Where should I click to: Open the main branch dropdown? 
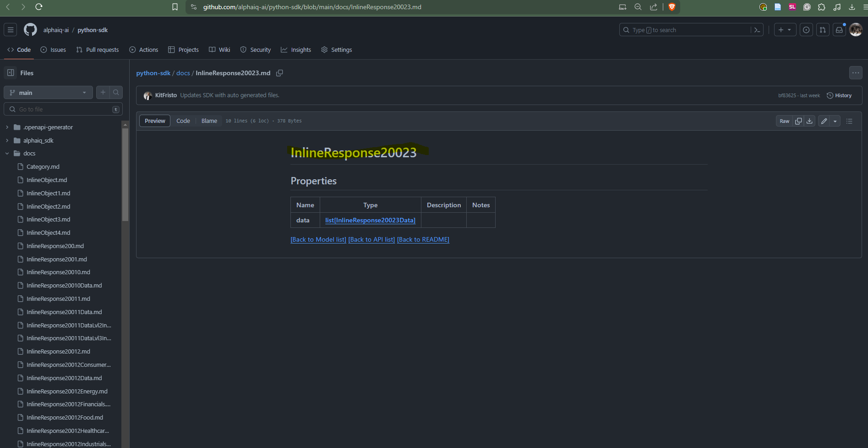tap(48, 93)
